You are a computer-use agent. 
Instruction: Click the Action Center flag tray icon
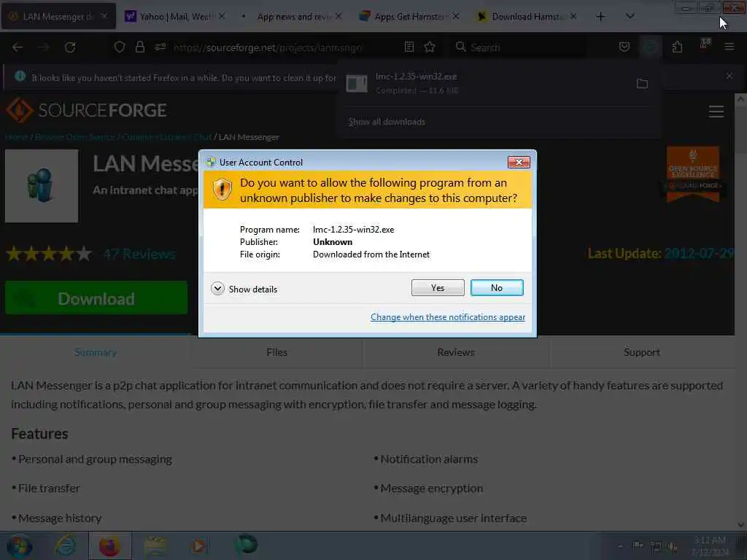tap(638, 546)
